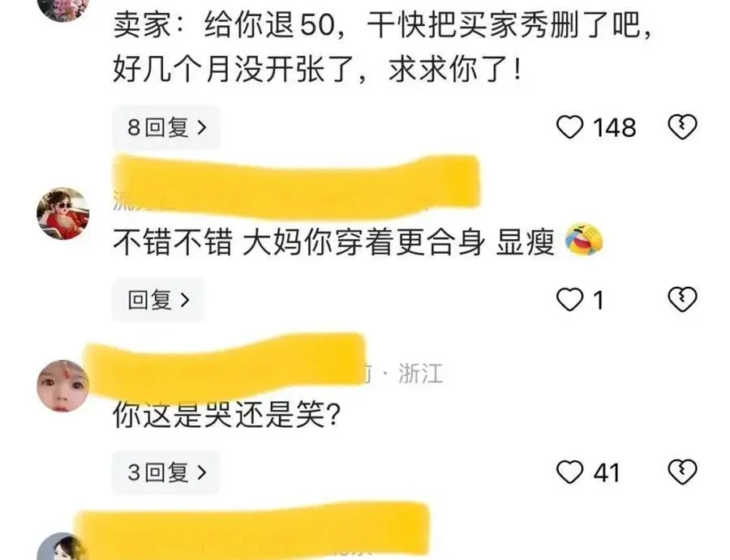Open reply on '显瘦' comment

[158, 300]
